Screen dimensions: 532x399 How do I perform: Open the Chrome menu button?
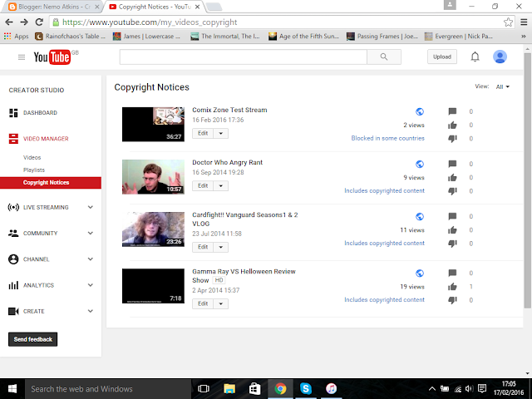tap(524, 22)
